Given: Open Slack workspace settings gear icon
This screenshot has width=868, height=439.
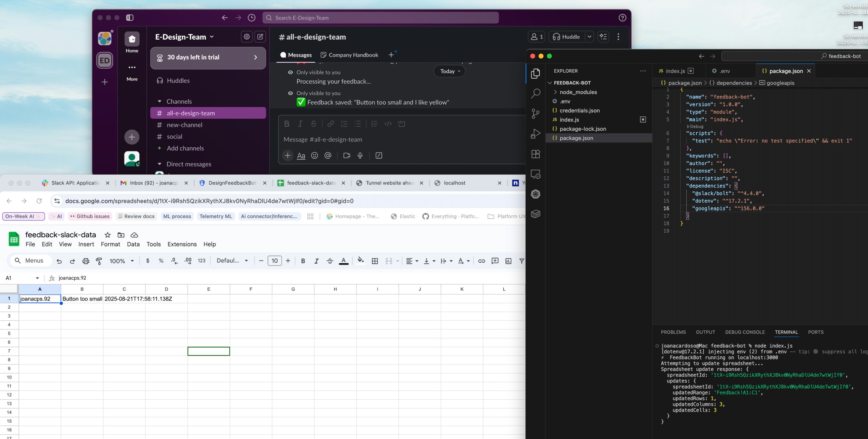Looking at the screenshot, I should pos(247,37).
